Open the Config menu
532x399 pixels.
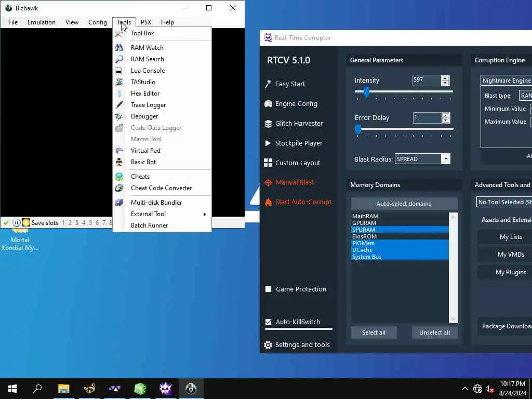[x=97, y=22]
